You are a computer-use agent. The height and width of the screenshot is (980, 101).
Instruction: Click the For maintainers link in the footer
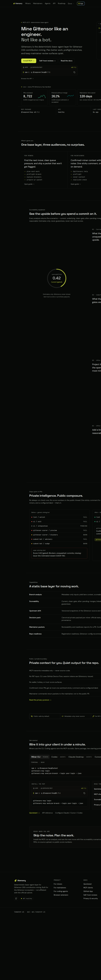click(60, 888)
